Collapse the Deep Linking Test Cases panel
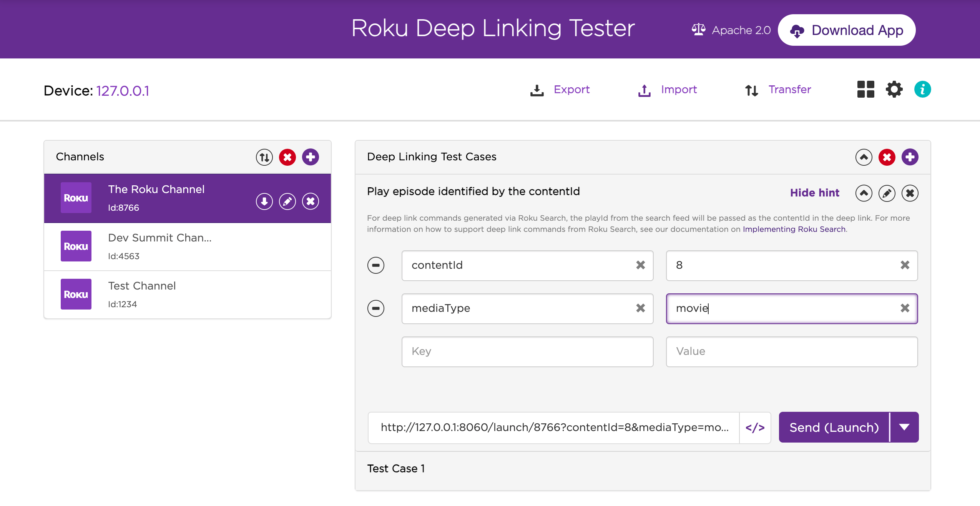Screen dimensions: 980x506 pos(864,157)
